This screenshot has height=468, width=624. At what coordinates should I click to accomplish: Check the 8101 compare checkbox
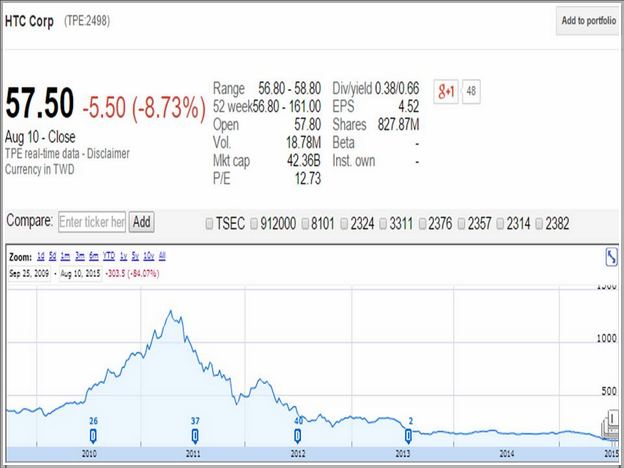point(305,224)
